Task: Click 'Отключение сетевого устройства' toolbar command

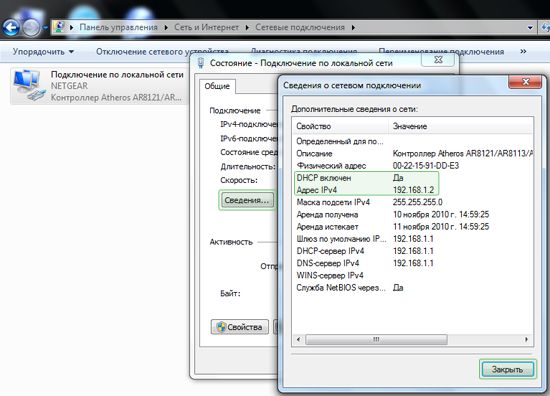Action: (x=162, y=52)
